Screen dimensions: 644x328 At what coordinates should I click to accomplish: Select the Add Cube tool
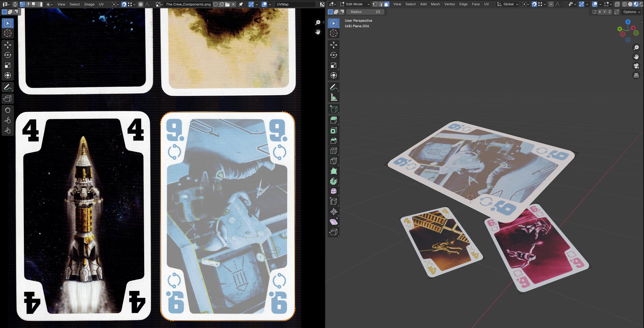333,109
